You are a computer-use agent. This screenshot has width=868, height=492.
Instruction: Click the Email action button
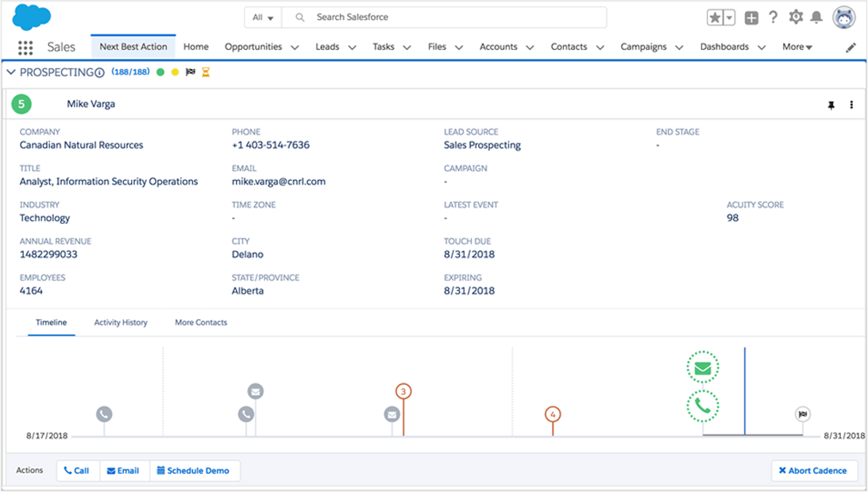coord(124,471)
